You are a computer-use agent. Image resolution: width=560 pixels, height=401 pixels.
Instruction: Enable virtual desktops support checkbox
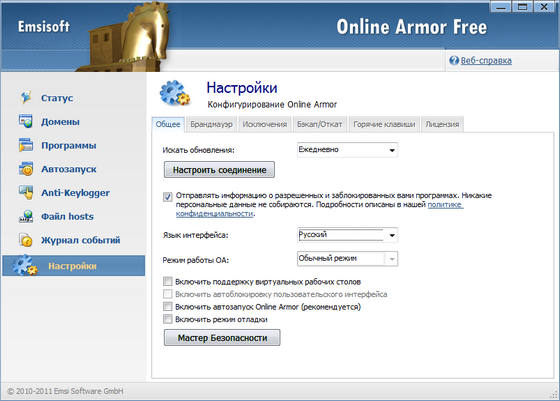click(x=168, y=281)
